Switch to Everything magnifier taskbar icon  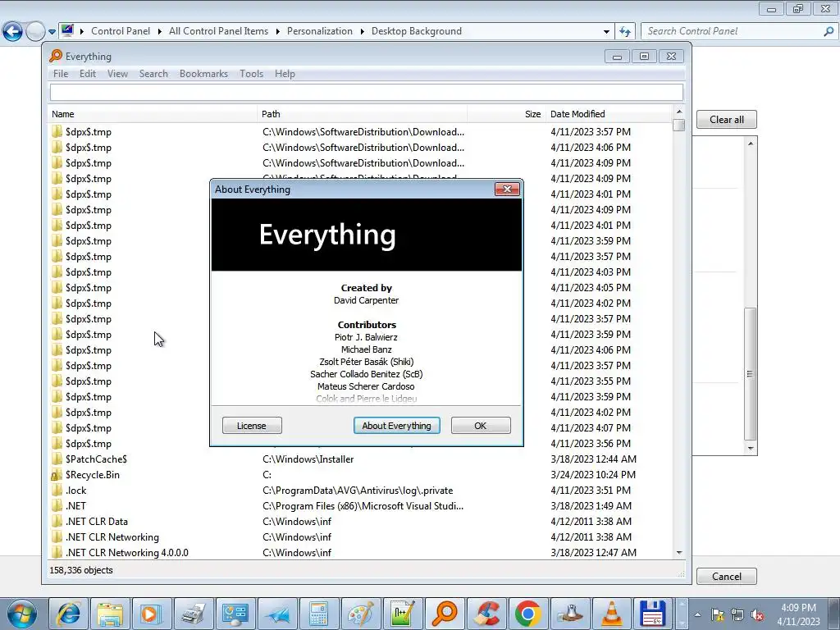[x=444, y=614]
